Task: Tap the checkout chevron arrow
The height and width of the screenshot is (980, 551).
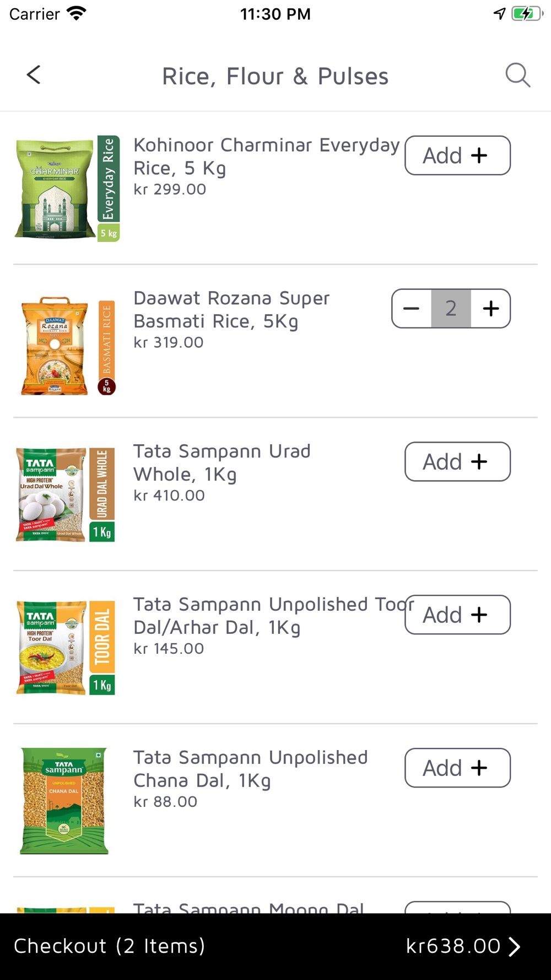Action: (514, 946)
